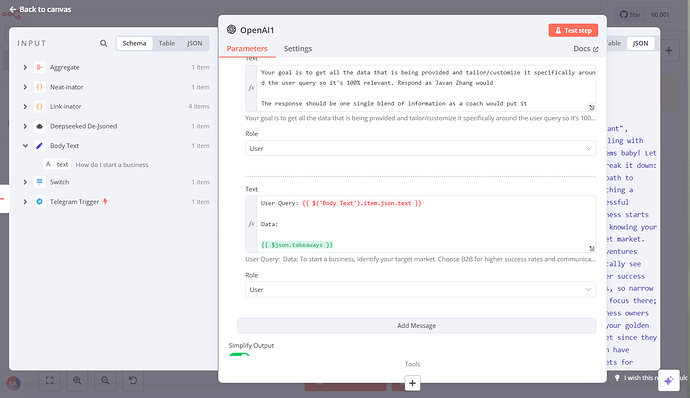The image size is (690, 398).
Task: Expand the Telegram Trigger row
Action: pyautogui.click(x=25, y=202)
